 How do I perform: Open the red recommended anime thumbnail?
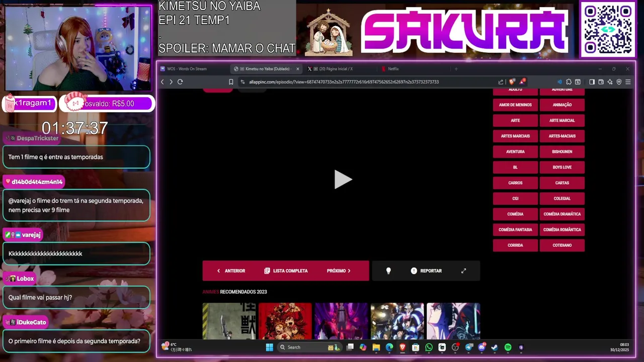(285, 321)
